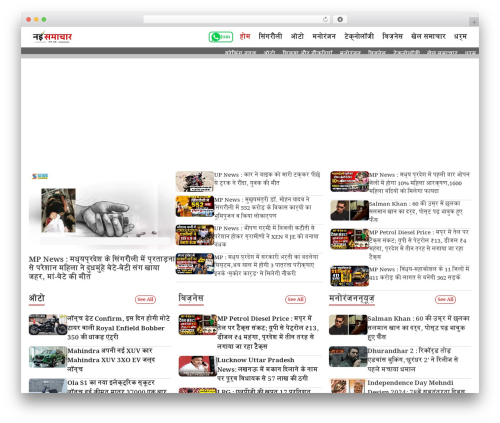Open the मनोरंजन item in top navigation
The image size is (500, 423).
tap(324, 36)
